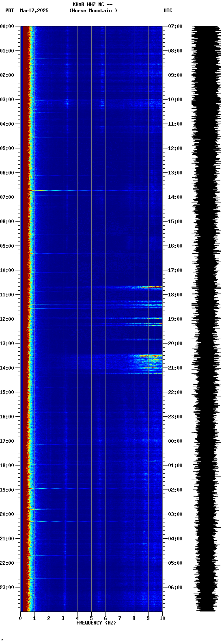This screenshot has width=224, height=644.
Task: Click the 17:00 PDT label on left axis
Action: tap(7, 441)
